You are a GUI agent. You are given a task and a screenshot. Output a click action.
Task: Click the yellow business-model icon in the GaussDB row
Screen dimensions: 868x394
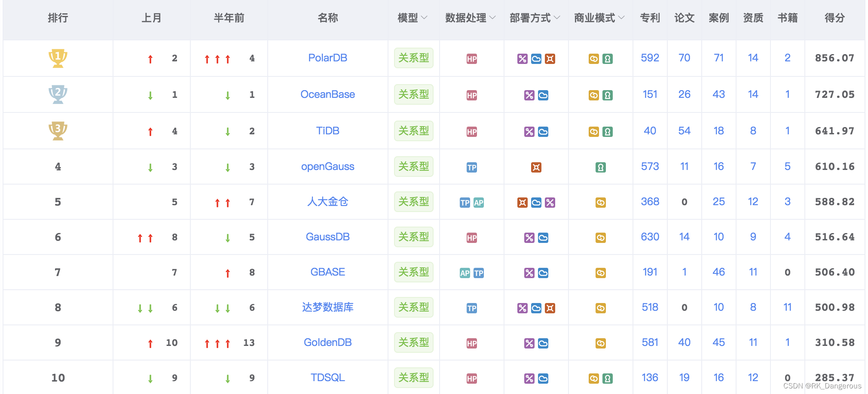click(601, 238)
